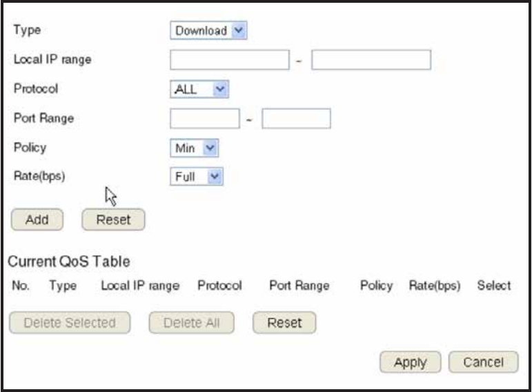Click the Rate(bps) table column header

[x=434, y=285]
